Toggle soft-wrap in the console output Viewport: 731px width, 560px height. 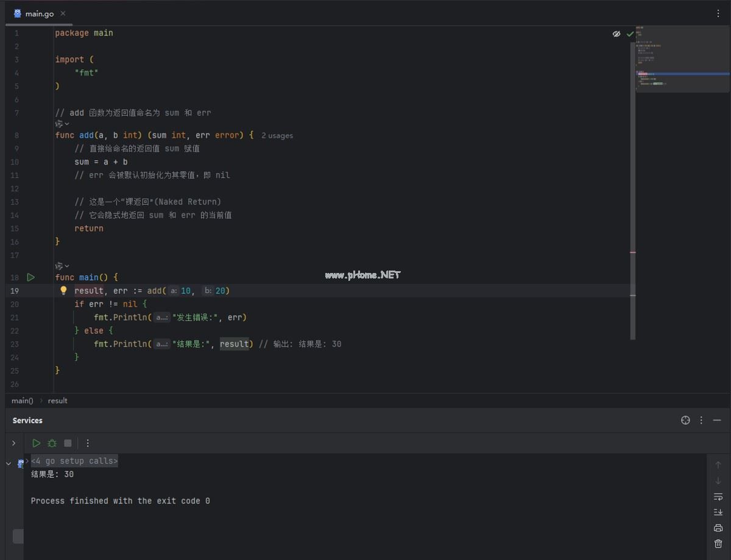point(718,497)
